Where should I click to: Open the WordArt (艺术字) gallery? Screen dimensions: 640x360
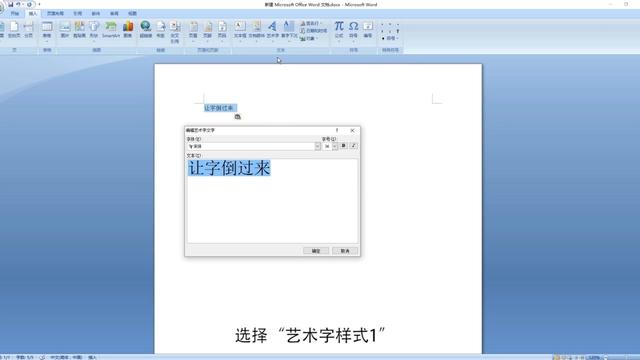(272, 31)
